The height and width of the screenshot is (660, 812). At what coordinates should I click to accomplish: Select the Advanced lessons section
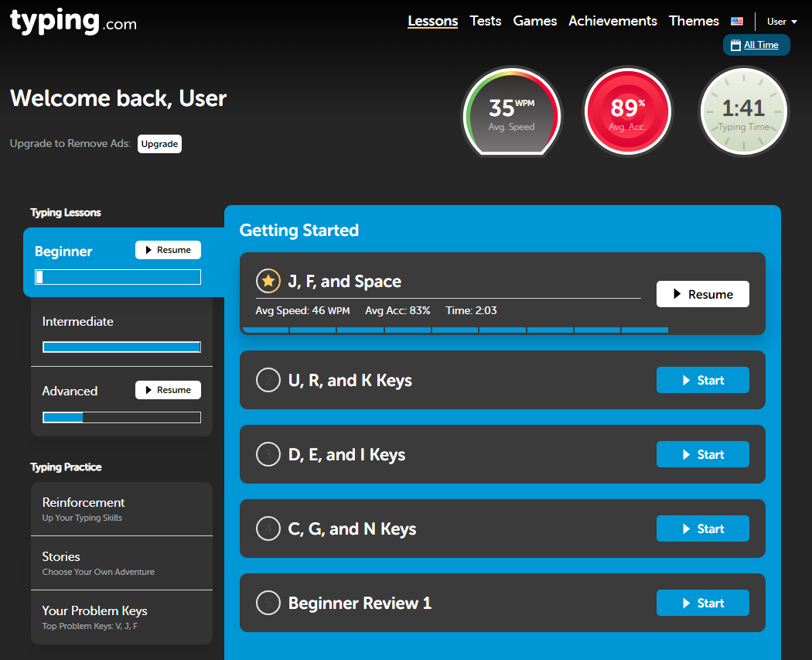click(70, 391)
